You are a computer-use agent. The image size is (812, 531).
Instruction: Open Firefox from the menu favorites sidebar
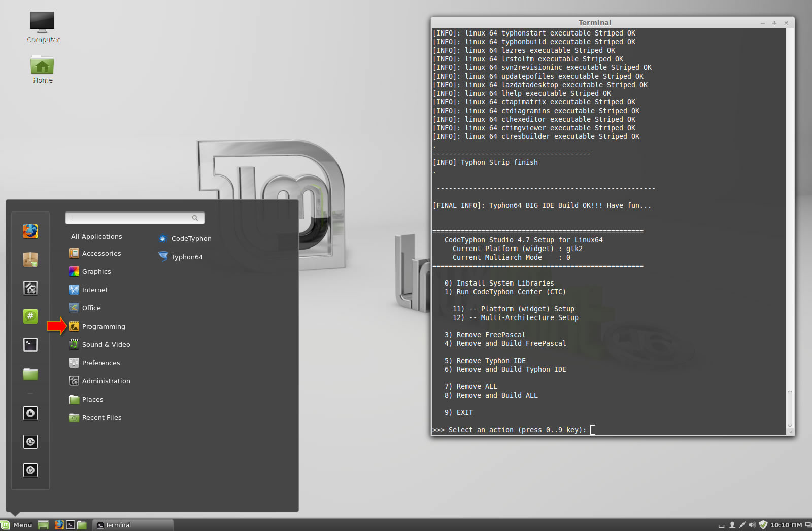(x=30, y=231)
